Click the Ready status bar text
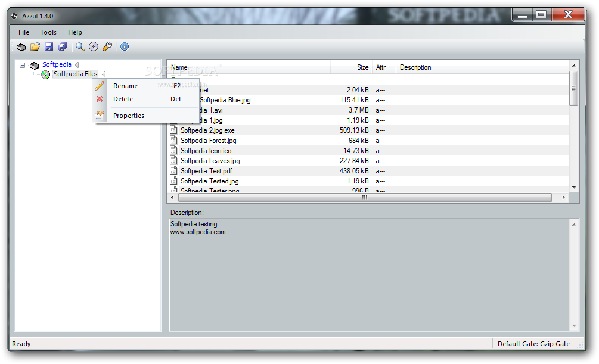 (x=21, y=344)
